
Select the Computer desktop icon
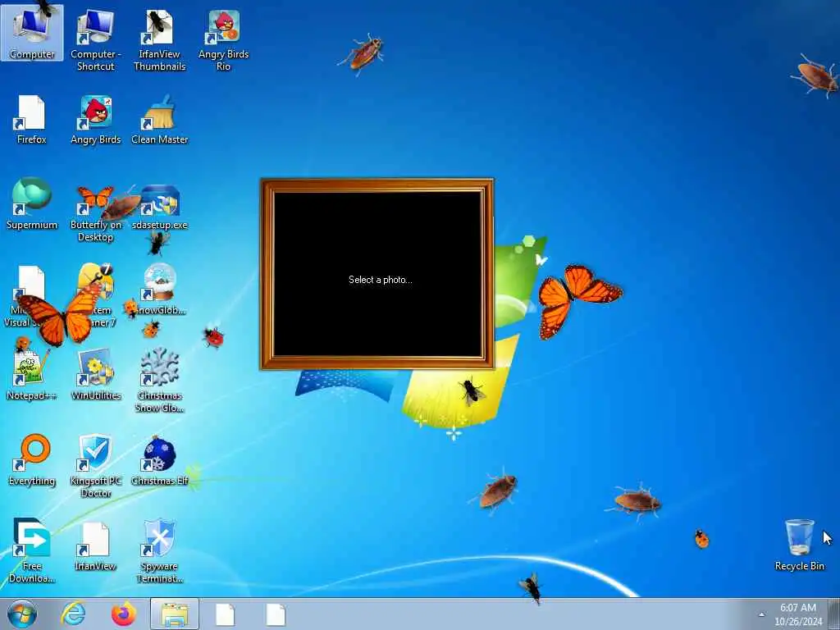32,33
